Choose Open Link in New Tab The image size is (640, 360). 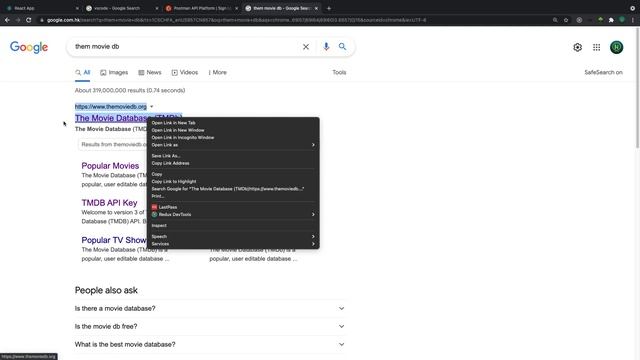[233, 123]
